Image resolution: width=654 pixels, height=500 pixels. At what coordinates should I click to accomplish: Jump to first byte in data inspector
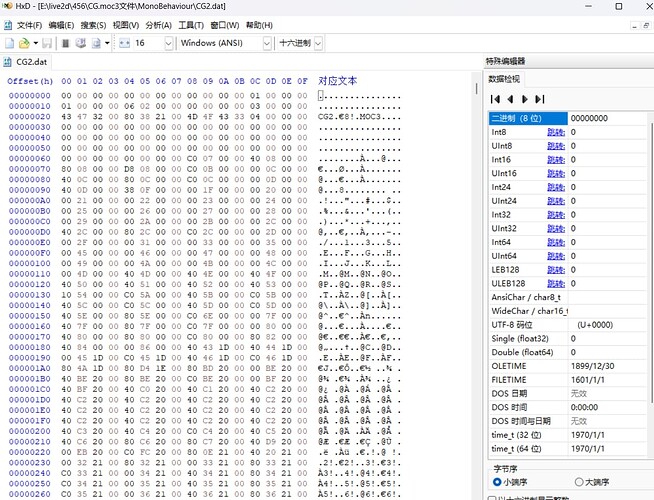pos(496,99)
